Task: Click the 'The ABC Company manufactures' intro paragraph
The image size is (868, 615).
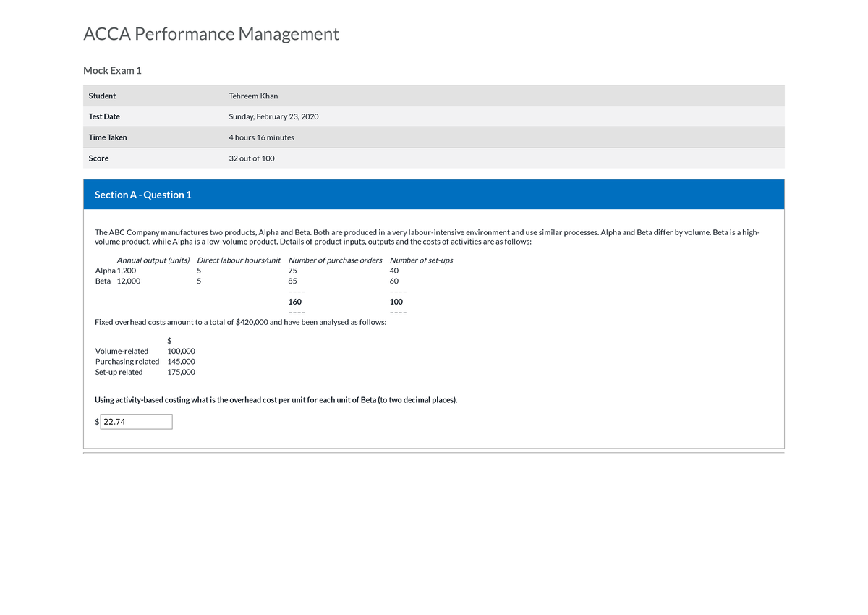Action: click(427, 237)
